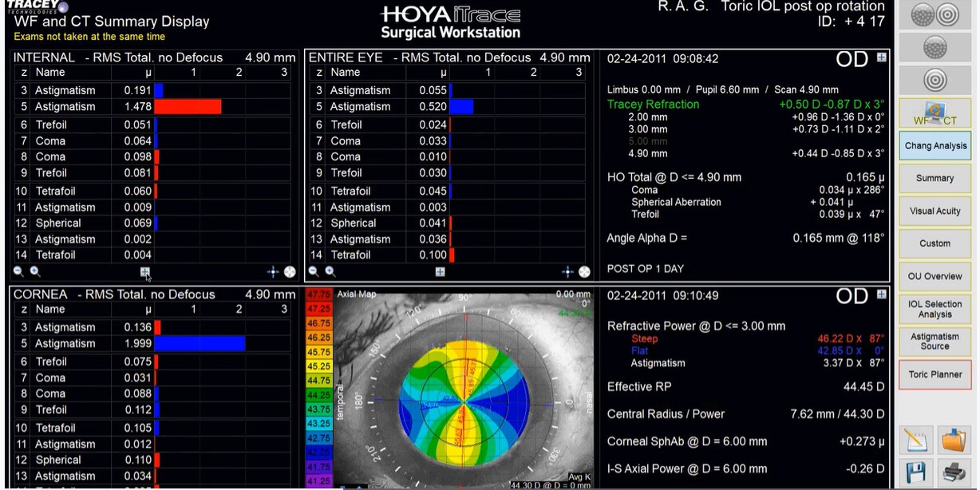Zoom in the ENTIRE EYE panel chart
The width and height of the screenshot is (980, 490).
pos(330,272)
